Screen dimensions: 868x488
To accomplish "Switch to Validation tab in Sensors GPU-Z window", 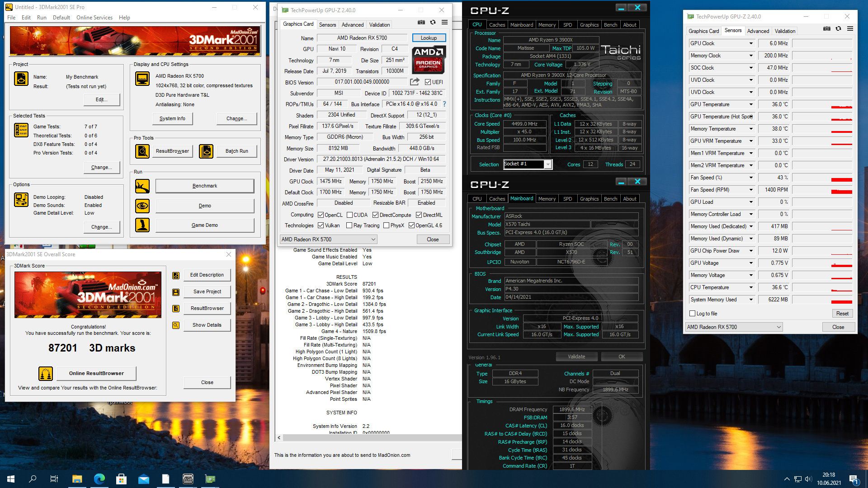I will 785,31.
